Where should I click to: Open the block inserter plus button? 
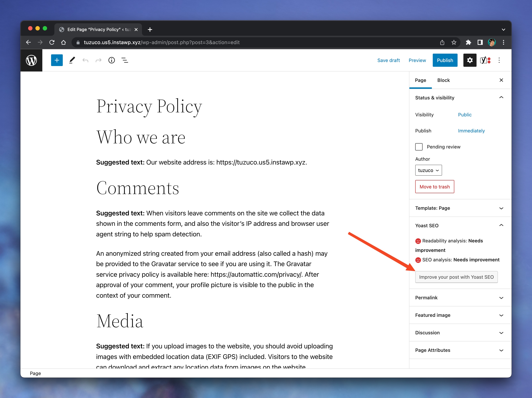coord(57,60)
